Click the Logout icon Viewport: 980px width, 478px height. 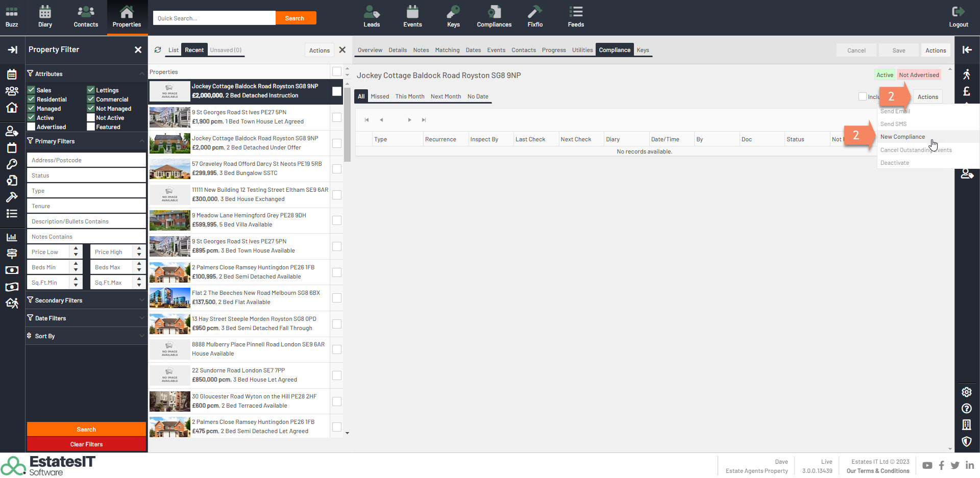958,17
